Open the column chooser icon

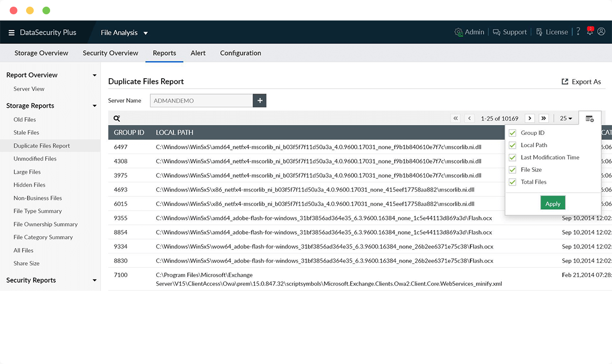point(590,119)
